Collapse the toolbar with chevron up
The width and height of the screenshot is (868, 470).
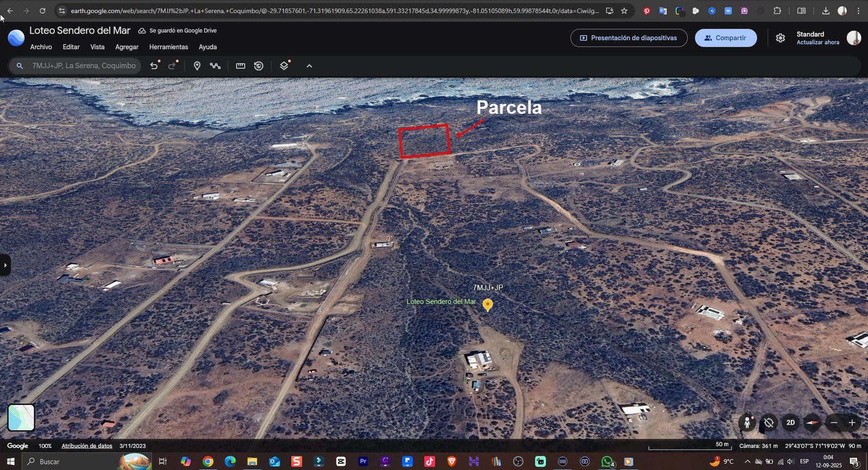click(x=309, y=66)
